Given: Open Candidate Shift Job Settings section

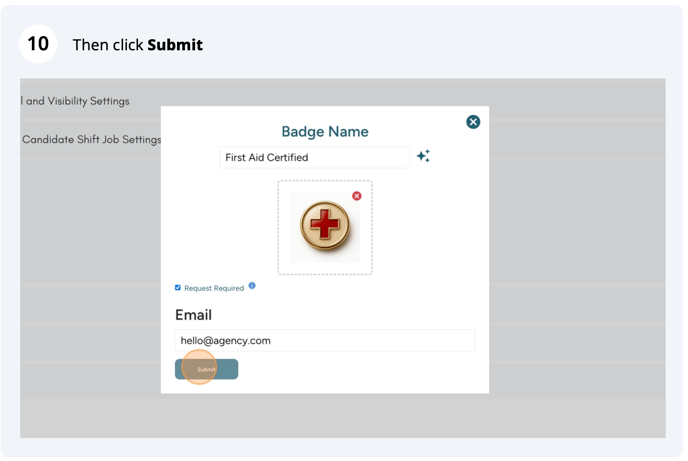Looking at the screenshot, I should pyautogui.click(x=91, y=139).
